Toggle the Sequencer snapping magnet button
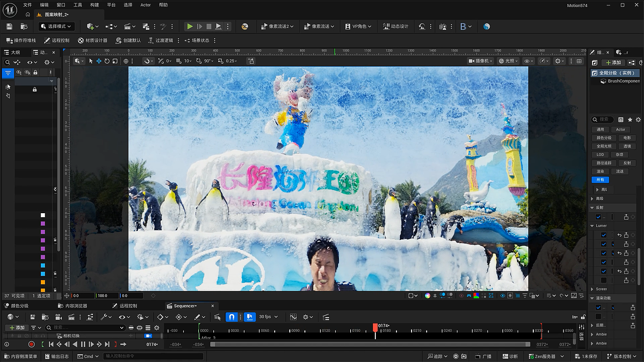 click(231, 317)
